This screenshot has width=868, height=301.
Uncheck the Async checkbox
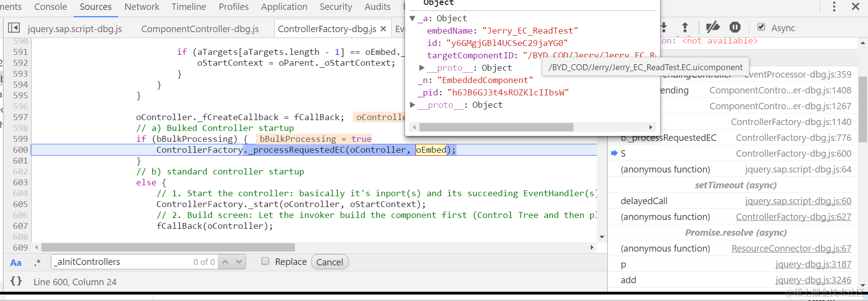761,27
